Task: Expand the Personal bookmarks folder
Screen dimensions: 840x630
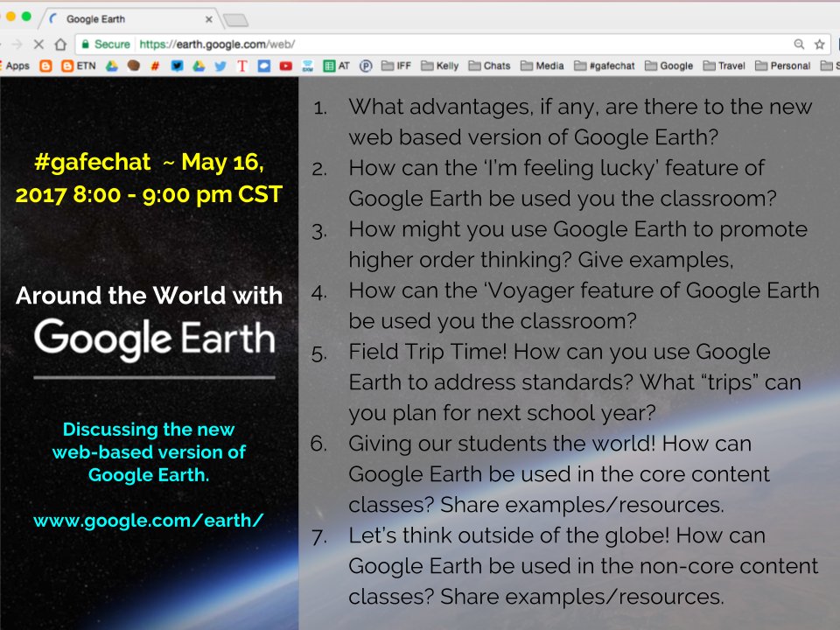Action: tap(782, 66)
